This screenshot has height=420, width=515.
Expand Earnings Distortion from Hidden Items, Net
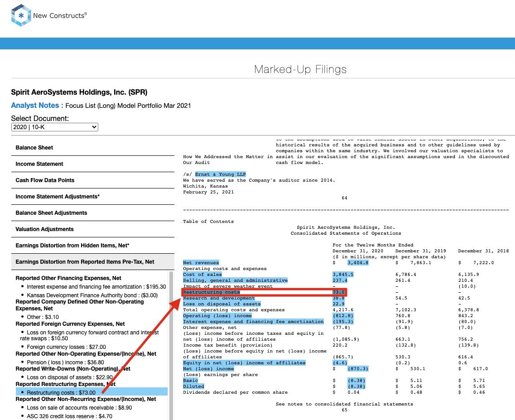pyautogui.click(x=92, y=246)
